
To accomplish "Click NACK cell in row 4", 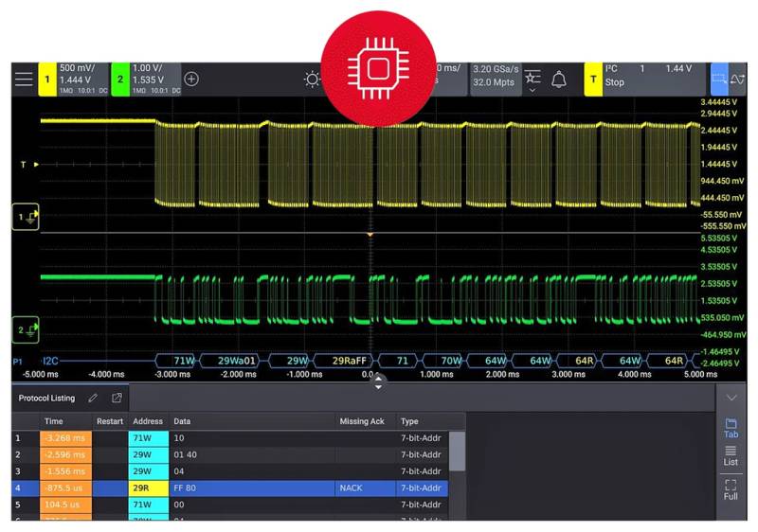I will (x=365, y=488).
